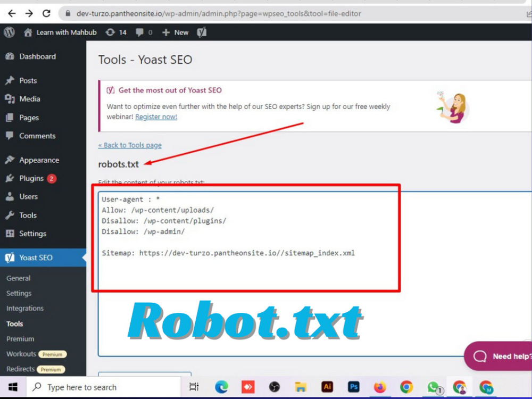532x399 pixels.
Task: Open the Posts menu
Action: point(28,81)
